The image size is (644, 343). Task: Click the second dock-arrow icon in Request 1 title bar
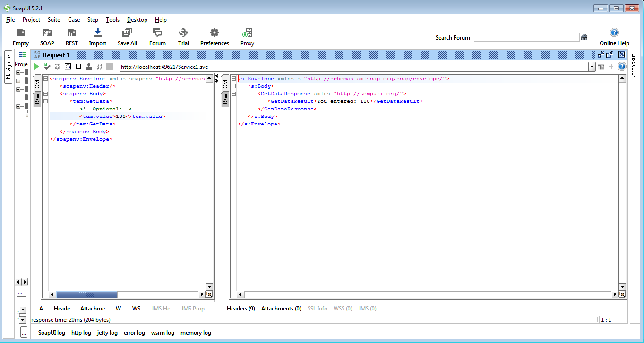click(x=610, y=54)
